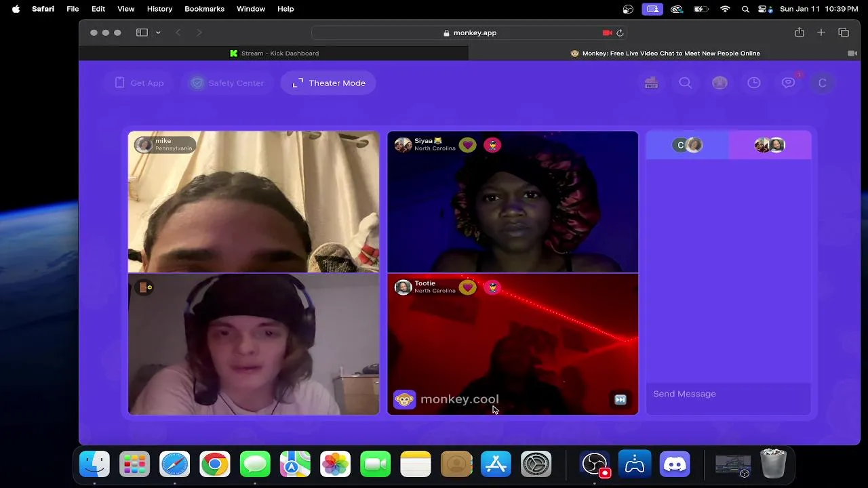
Task: Switch to the Monkey Free Live Video Chat tab
Action: point(665,53)
